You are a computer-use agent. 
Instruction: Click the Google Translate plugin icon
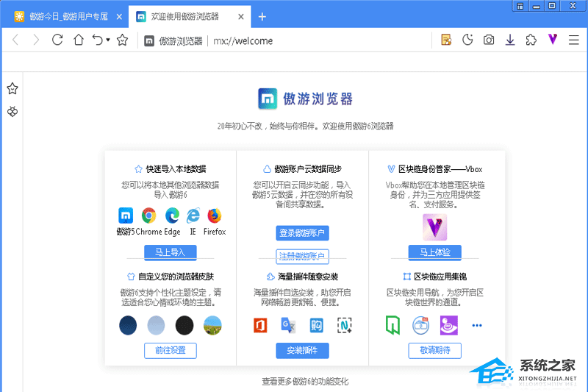(x=288, y=325)
